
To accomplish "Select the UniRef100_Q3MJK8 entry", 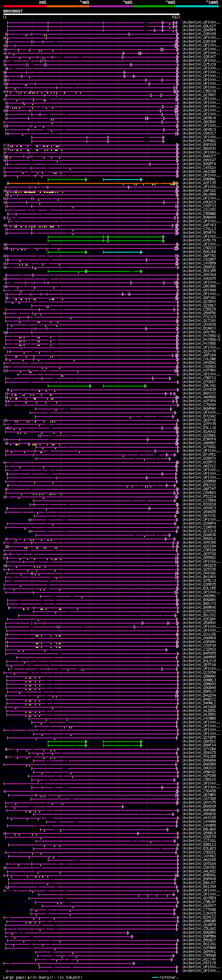I will click(x=199, y=34).
